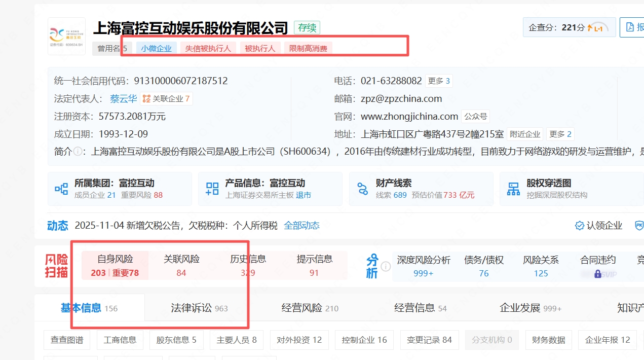The width and height of the screenshot is (644, 360).
Task: Click the SVIP lock icon
Action: (x=598, y=274)
